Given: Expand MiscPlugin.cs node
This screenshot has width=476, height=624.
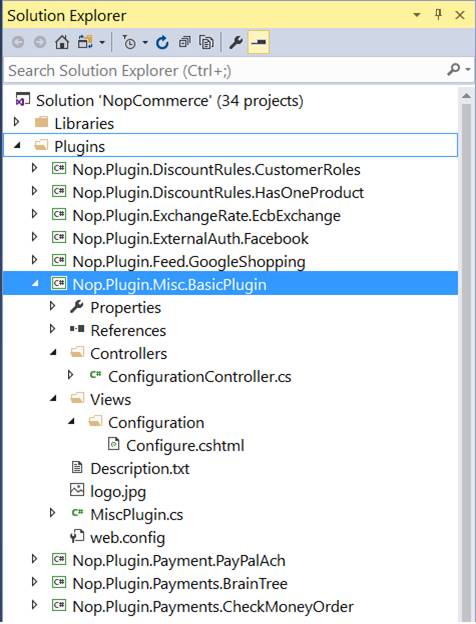Looking at the screenshot, I should point(52,513).
